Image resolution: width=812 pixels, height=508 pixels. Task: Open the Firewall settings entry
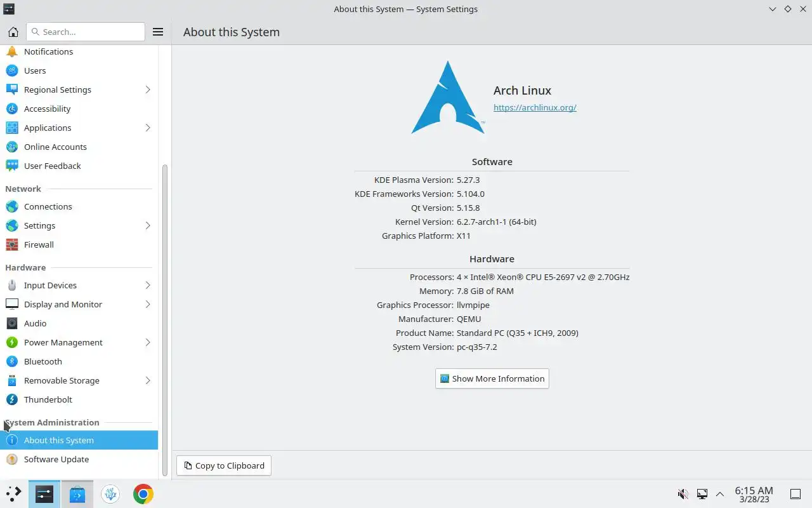(x=79, y=244)
